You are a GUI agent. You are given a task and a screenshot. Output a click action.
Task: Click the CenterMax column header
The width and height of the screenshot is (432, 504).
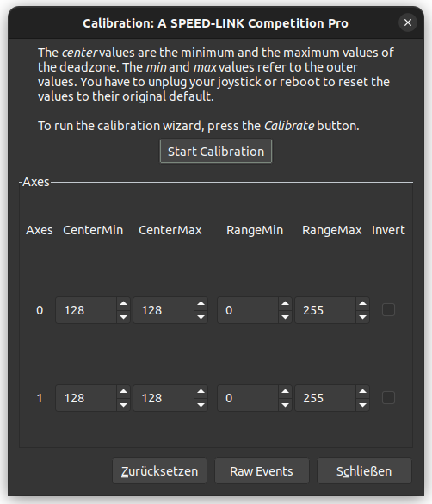pyautogui.click(x=170, y=230)
